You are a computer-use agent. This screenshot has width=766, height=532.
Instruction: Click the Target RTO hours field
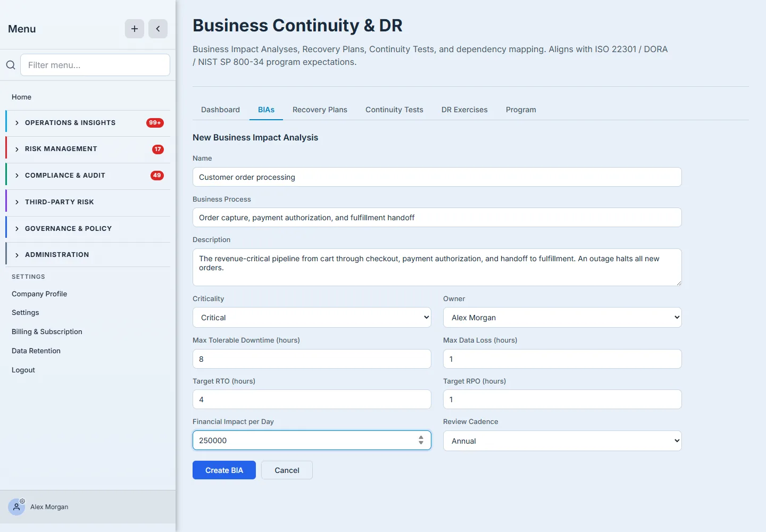pyautogui.click(x=312, y=400)
